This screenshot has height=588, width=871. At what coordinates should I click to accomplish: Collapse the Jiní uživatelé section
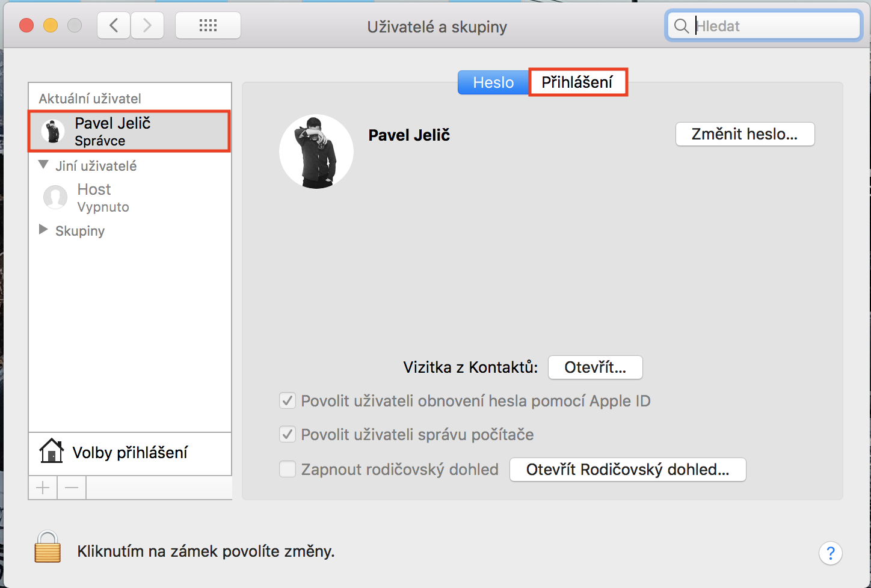pyautogui.click(x=43, y=165)
